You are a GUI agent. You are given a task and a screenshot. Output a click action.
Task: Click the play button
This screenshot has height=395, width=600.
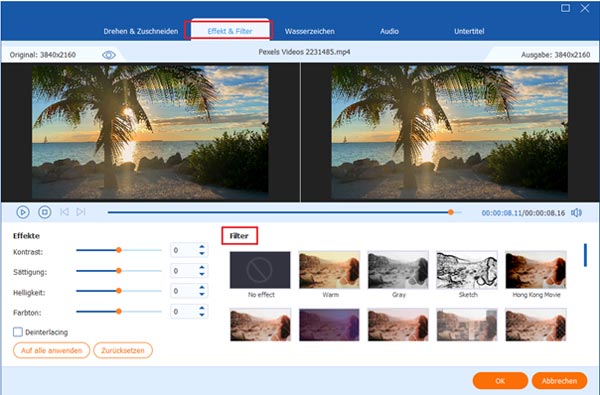23,212
